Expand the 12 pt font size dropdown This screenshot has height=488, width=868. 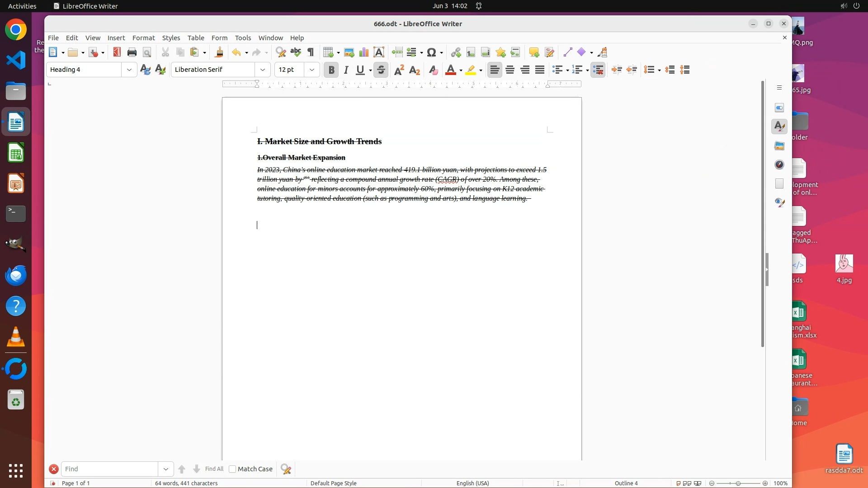[x=312, y=70]
